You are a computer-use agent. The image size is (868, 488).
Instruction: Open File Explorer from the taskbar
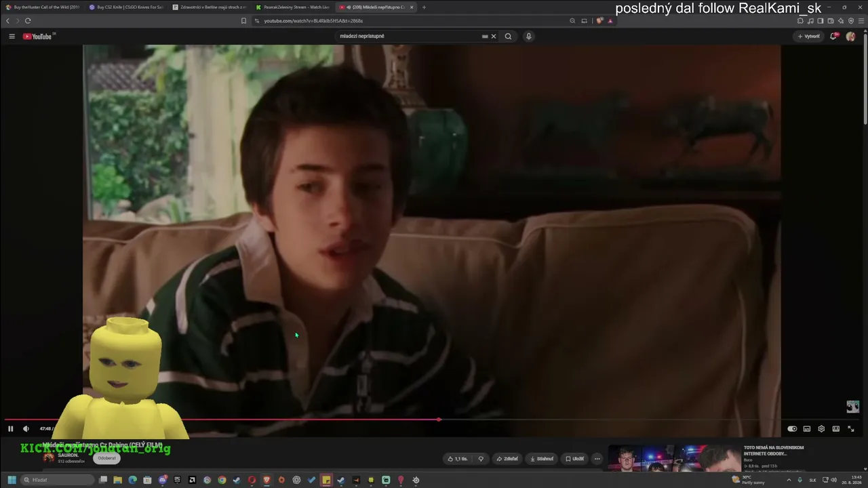[x=117, y=480]
